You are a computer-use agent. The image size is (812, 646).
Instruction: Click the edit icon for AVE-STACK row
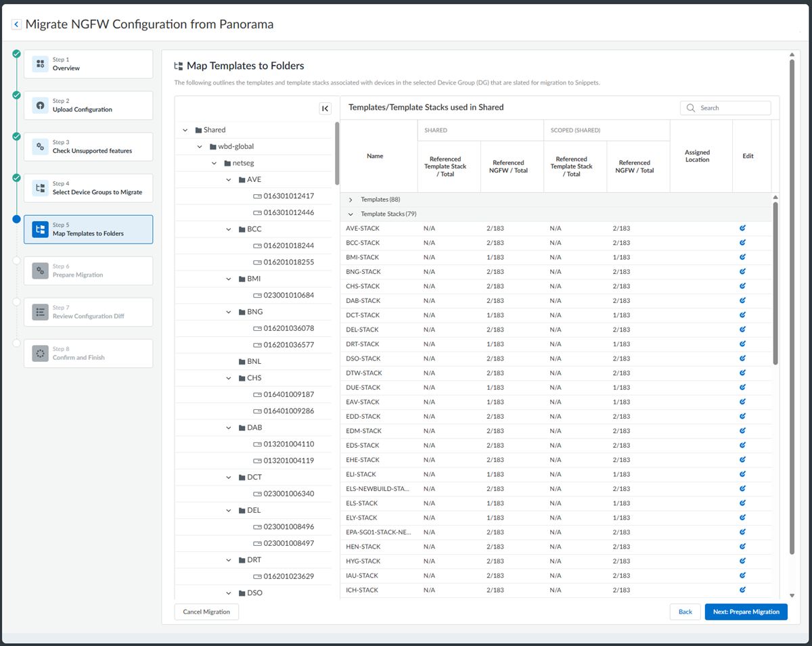click(742, 228)
